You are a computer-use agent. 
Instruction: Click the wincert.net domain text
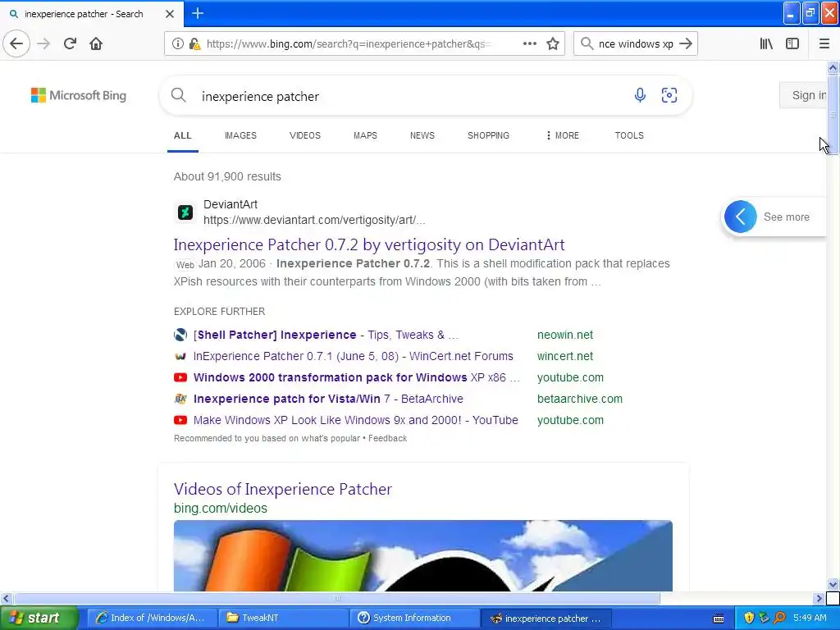(x=564, y=356)
